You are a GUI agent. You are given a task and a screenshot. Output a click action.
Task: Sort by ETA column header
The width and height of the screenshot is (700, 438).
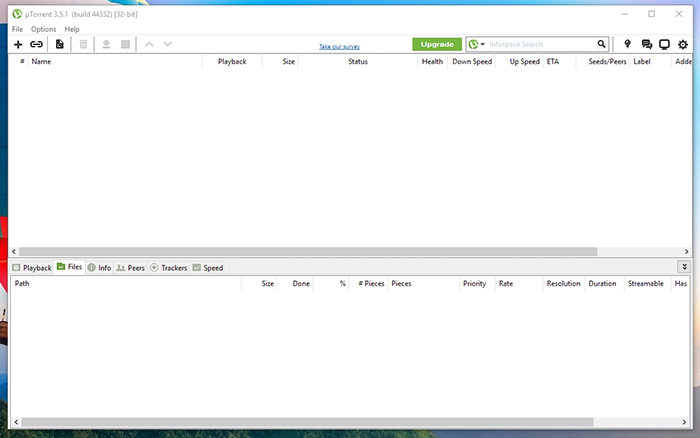(x=560, y=62)
